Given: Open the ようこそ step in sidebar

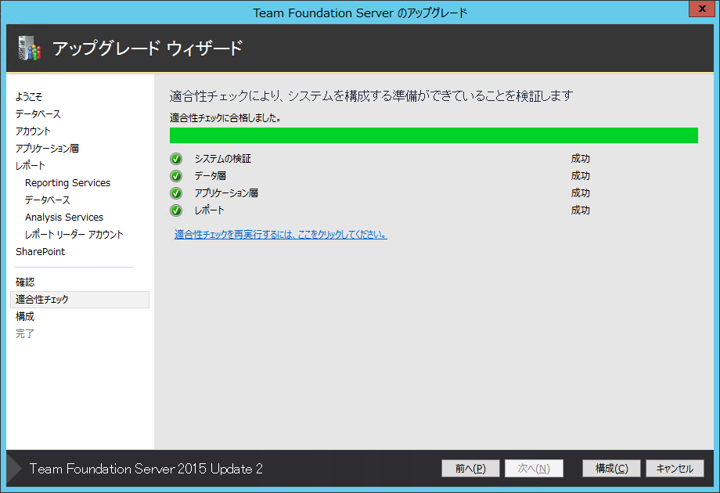Looking at the screenshot, I should (x=28, y=96).
